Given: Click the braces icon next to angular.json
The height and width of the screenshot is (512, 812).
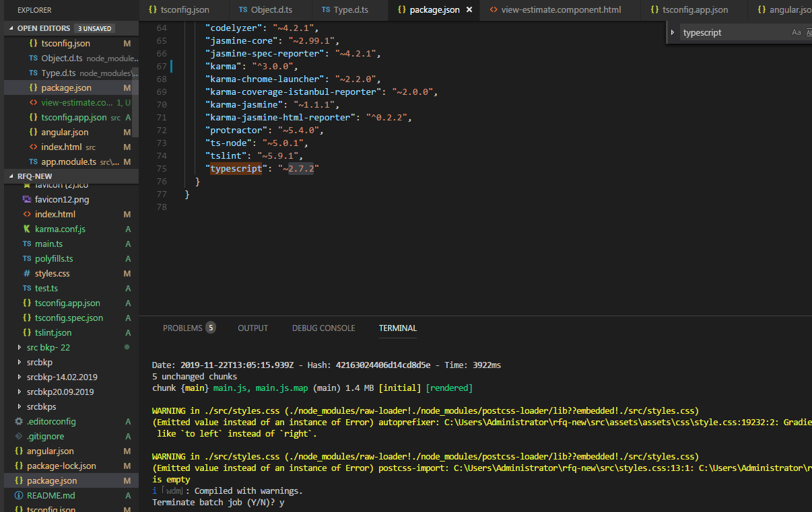Looking at the screenshot, I should (20, 450).
